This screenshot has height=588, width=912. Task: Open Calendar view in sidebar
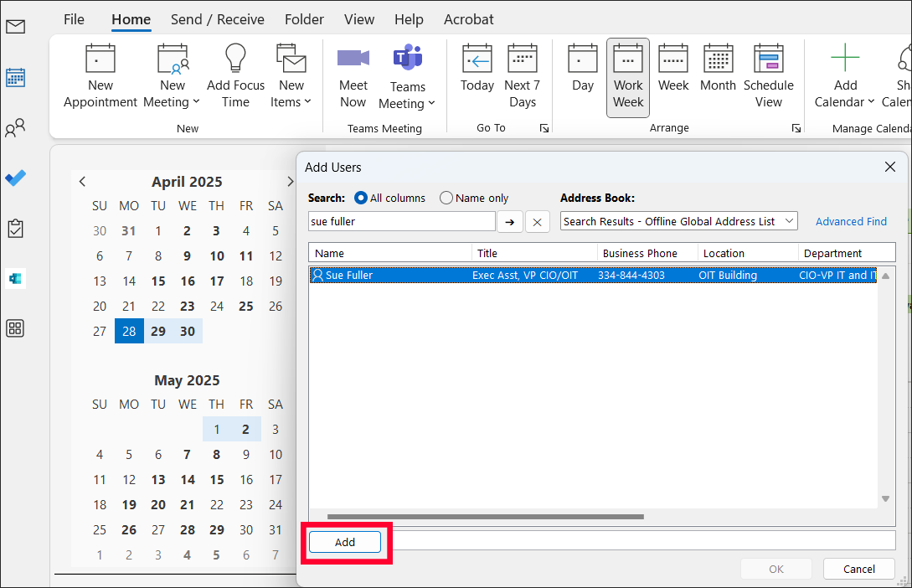coord(15,77)
